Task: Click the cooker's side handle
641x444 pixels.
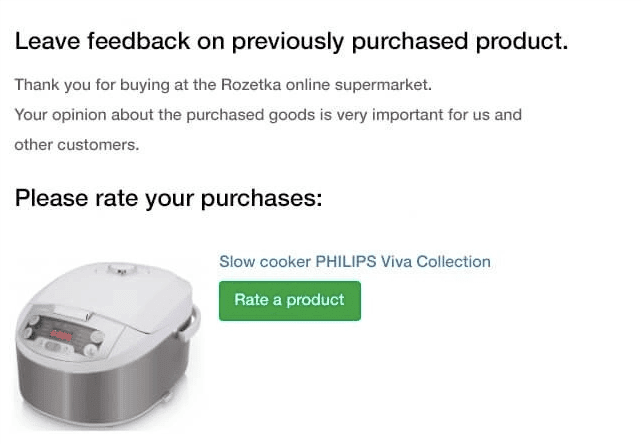Action: point(191,323)
